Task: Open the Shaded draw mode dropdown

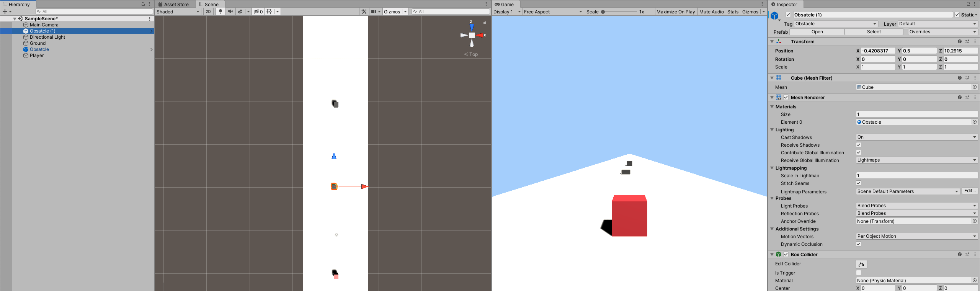Action: pyautogui.click(x=178, y=11)
